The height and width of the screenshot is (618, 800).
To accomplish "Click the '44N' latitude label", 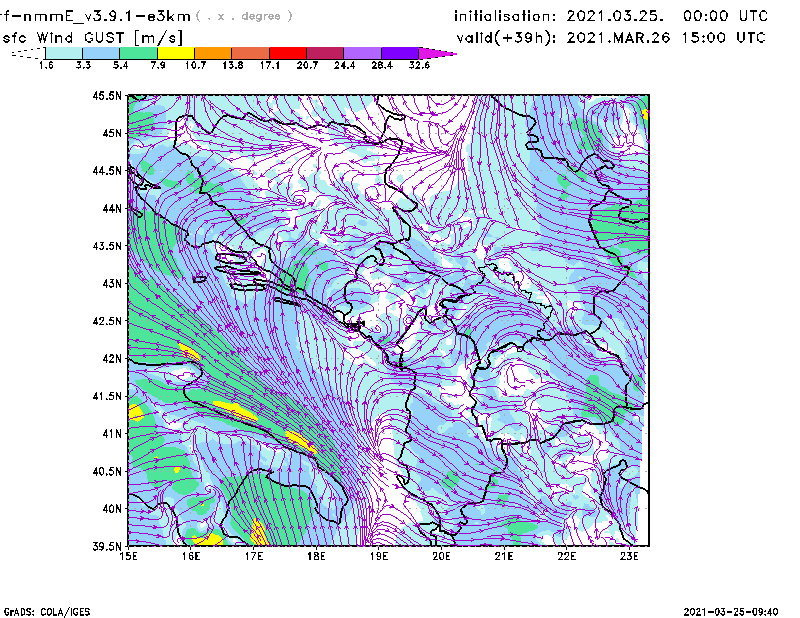I will coord(112,208).
